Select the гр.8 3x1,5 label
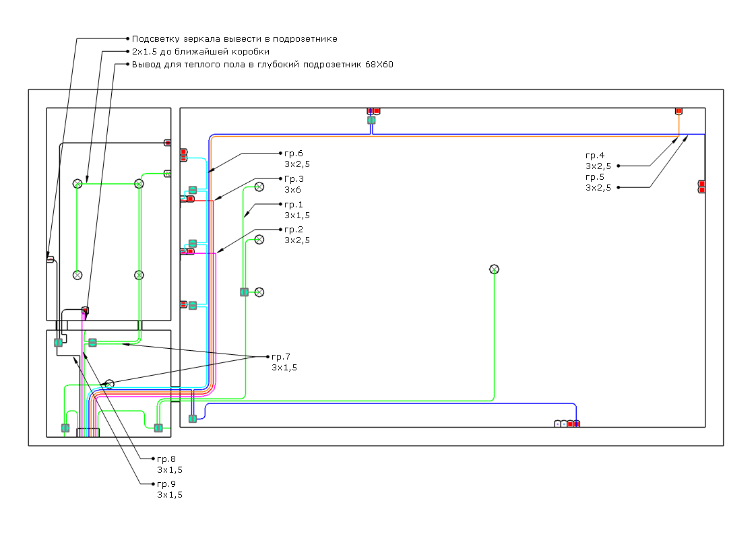 [170, 464]
